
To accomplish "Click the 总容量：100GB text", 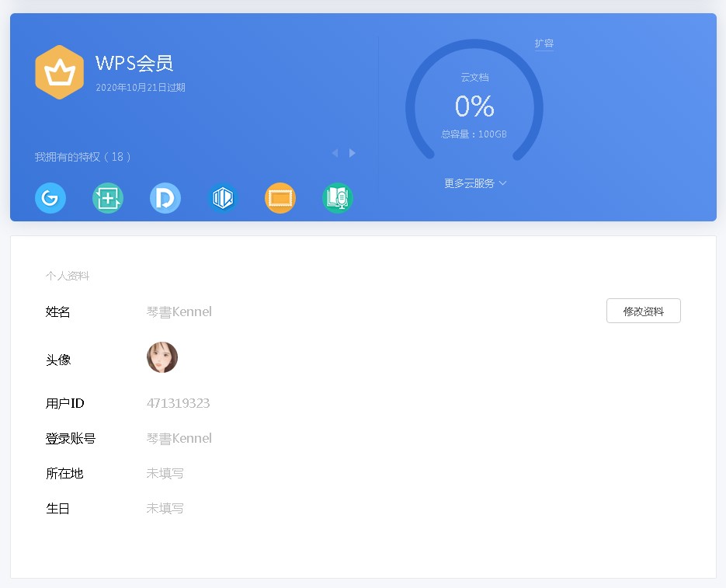I will pyautogui.click(x=474, y=134).
